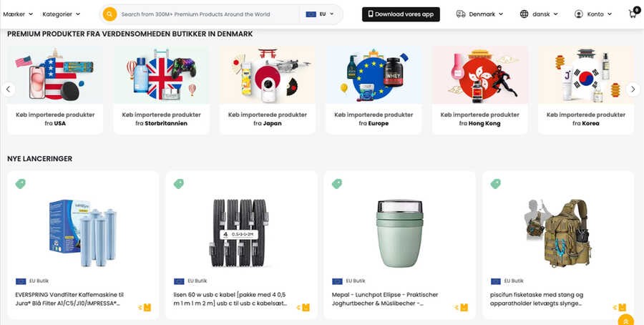Open the shopping cart icon

[x=633, y=14]
